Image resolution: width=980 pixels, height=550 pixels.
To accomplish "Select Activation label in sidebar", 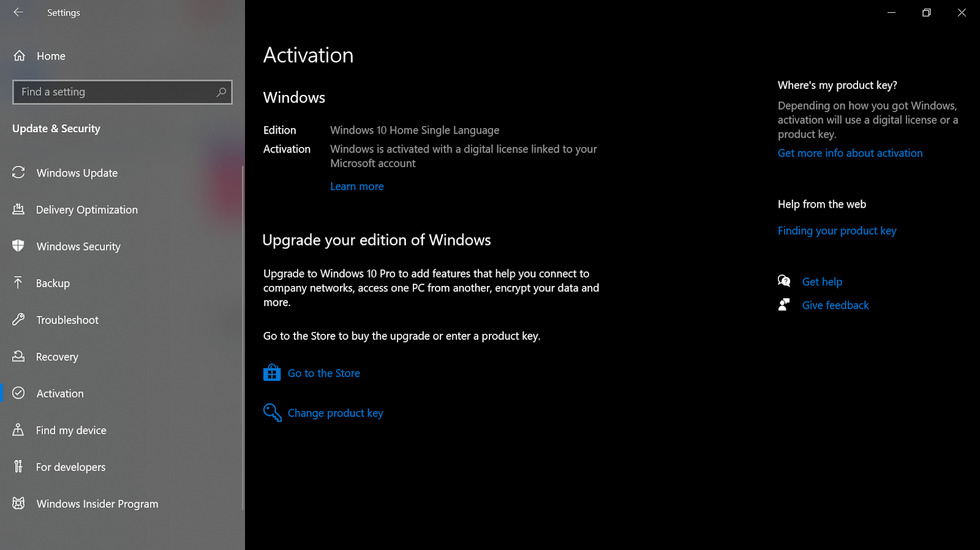I will pyautogui.click(x=60, y=394).
